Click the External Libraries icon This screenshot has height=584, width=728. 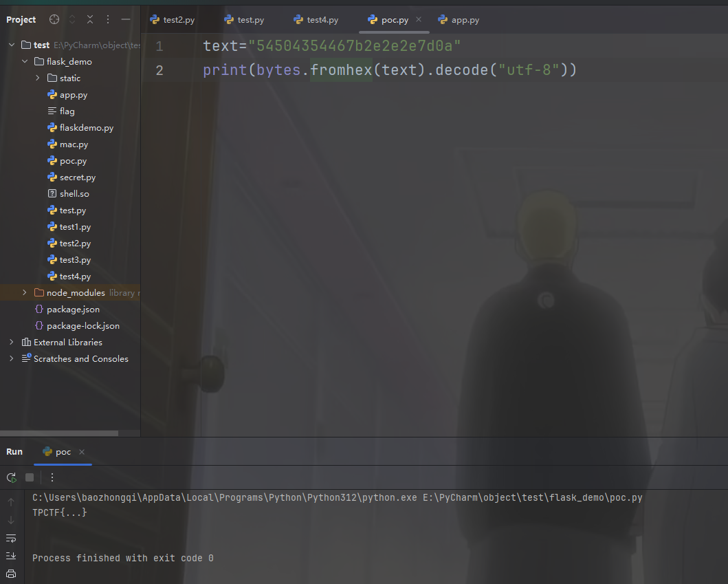point(26,342)
